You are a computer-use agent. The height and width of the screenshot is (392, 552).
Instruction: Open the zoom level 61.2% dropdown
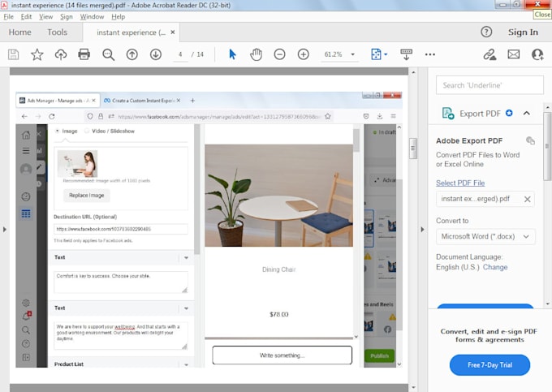pos(353,54)
